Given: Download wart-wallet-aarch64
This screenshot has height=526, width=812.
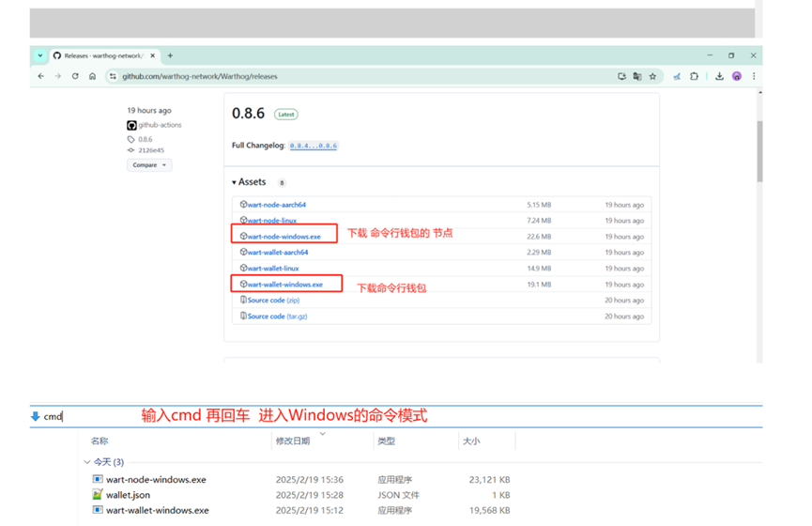Looking at the screenshot, I should (278, 253).
